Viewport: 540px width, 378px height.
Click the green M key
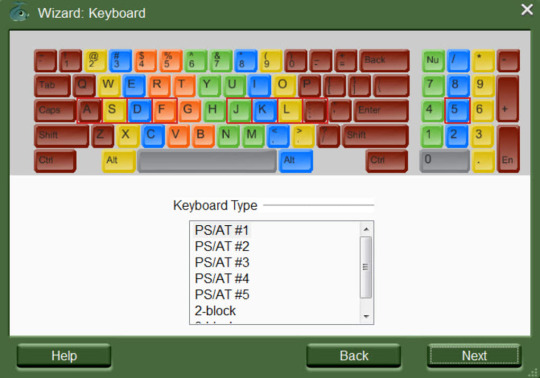pyautogui.click(x=253, y=136)
